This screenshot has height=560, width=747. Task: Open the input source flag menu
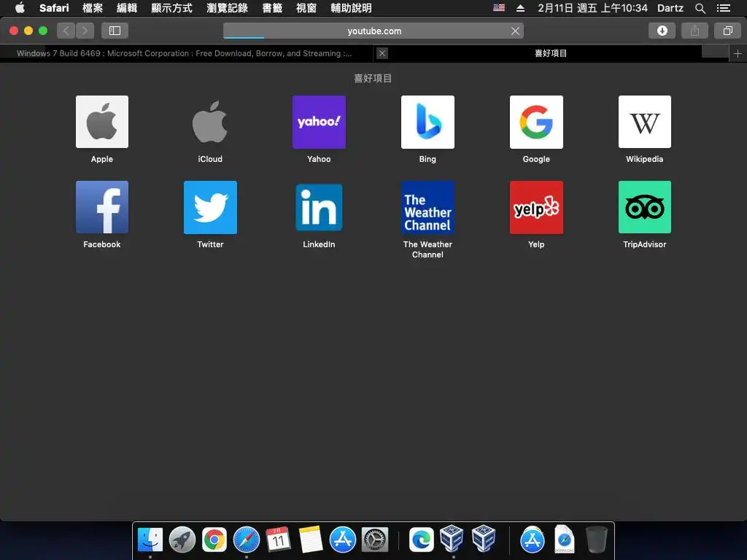click(x=499, y=7)
